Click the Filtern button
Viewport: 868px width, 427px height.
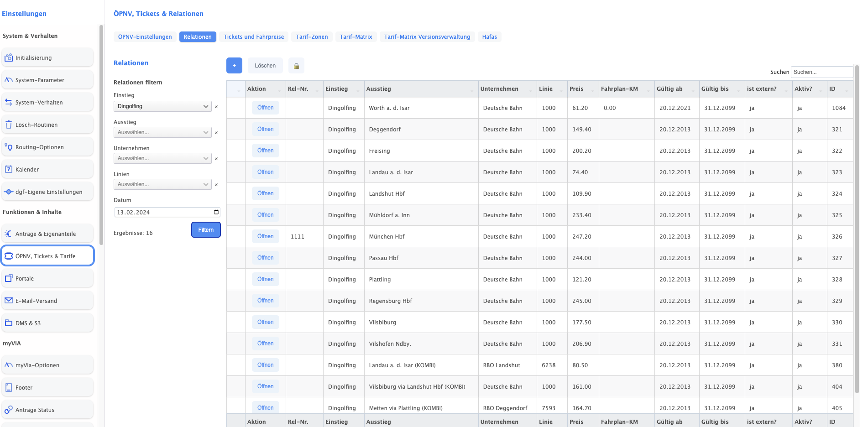tap(206, 230)
